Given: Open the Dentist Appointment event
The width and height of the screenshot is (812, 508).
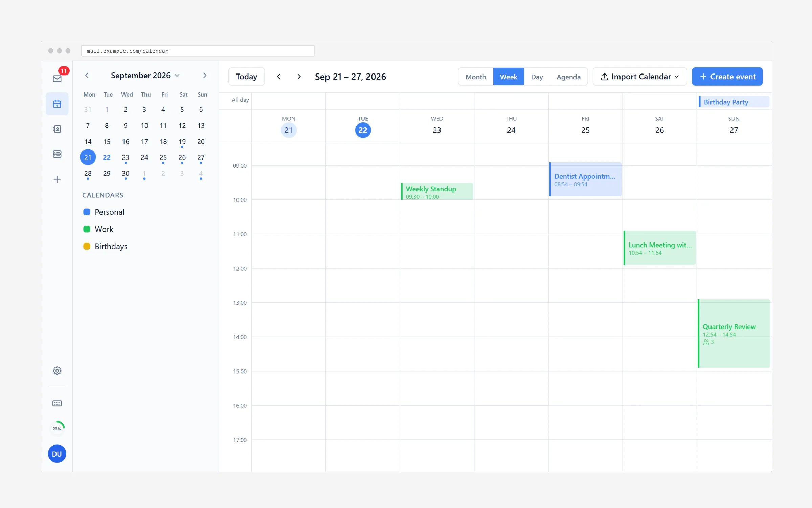Looking at the screenshot, I should [585, 179].
